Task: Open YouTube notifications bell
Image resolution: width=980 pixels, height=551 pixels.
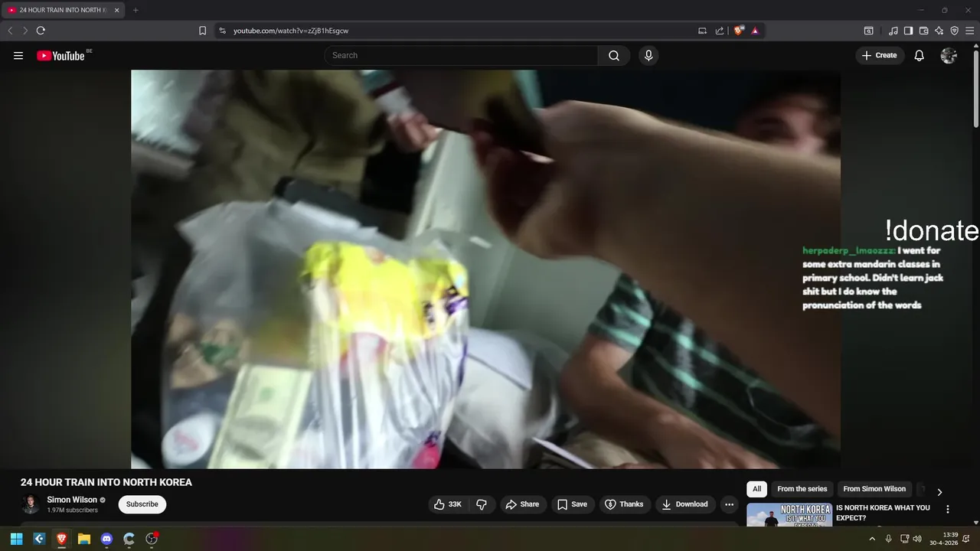Action: coord(920,55)
